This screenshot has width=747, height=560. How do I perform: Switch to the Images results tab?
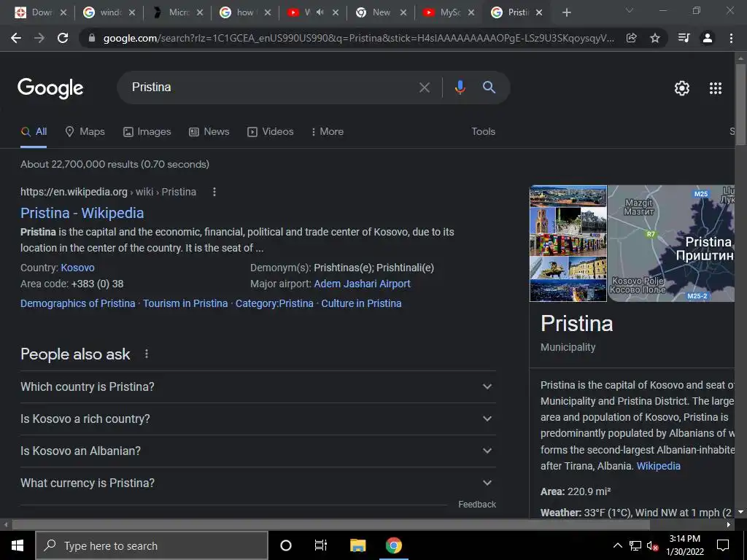pyautogui.click(x=147, y=131)
